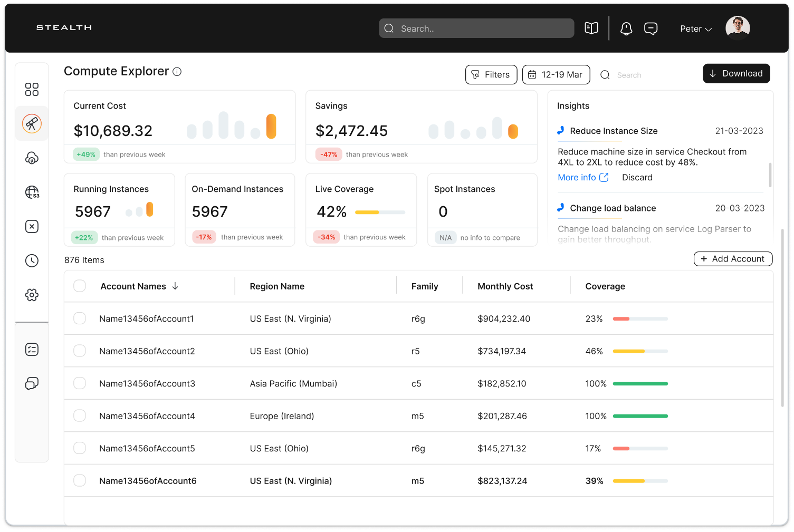Expand the Peter user dropdown
This screenshot has width=794, height=532.
pos(696,29)
